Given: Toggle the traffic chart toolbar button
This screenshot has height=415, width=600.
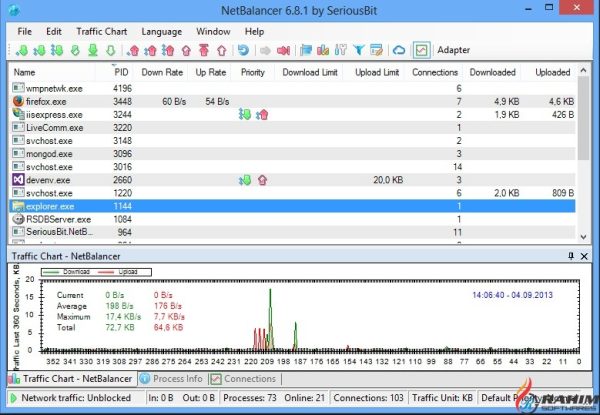Looking at the screenshot, I should (x=422, y=50).
